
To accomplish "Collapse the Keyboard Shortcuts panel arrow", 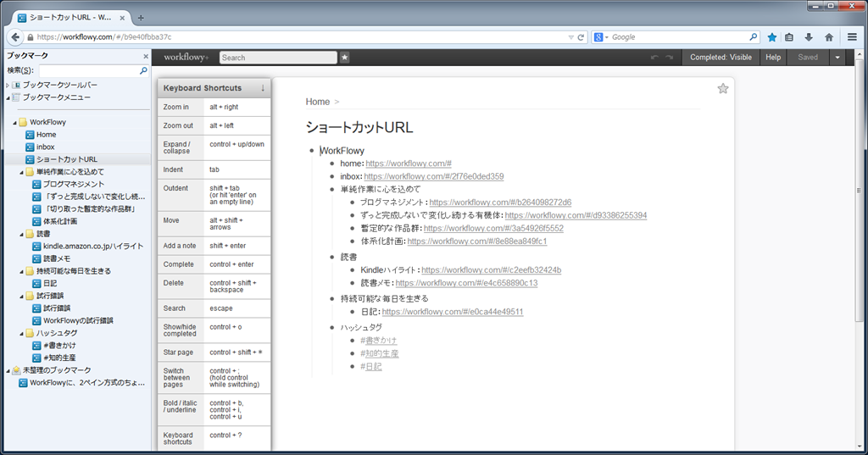I will tap(263, 88).
